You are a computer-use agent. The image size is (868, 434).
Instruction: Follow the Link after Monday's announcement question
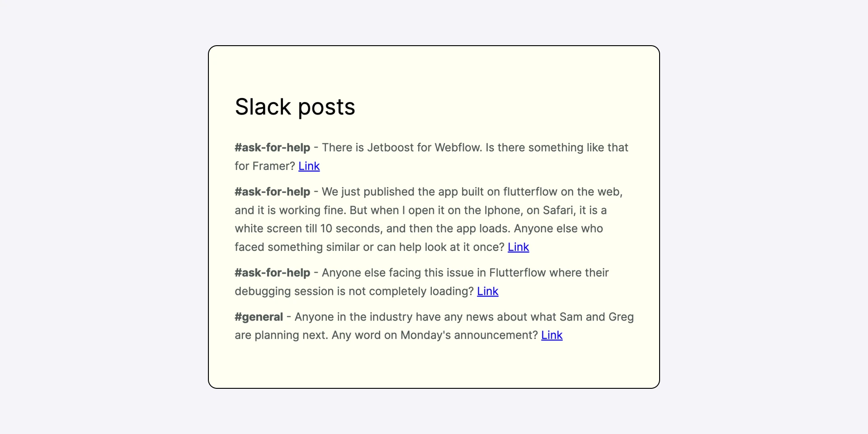tap(552, 335)
